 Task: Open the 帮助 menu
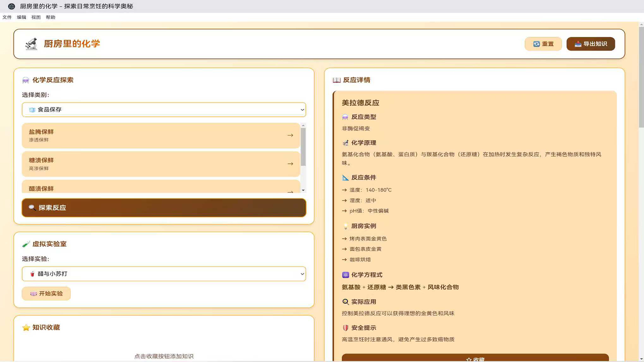(x=51, y=17)
